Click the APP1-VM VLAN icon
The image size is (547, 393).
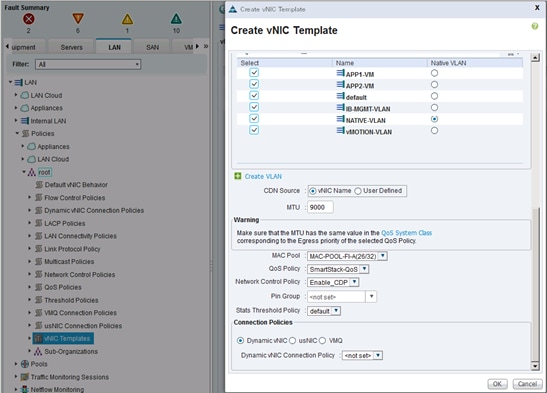(340, 73)
